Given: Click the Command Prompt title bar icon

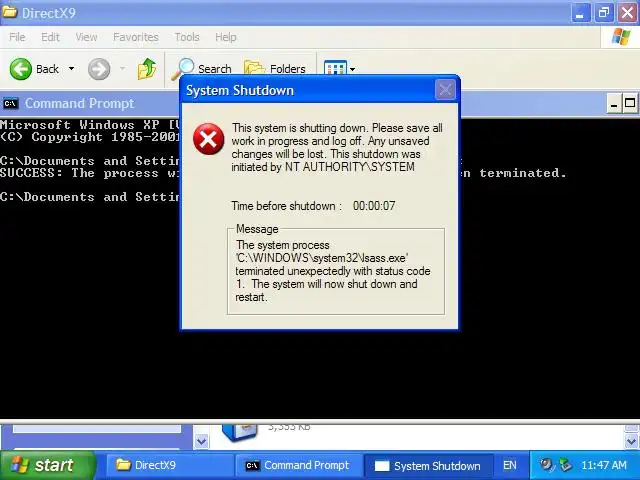Looking at the screenshot, I should [11, 103].
